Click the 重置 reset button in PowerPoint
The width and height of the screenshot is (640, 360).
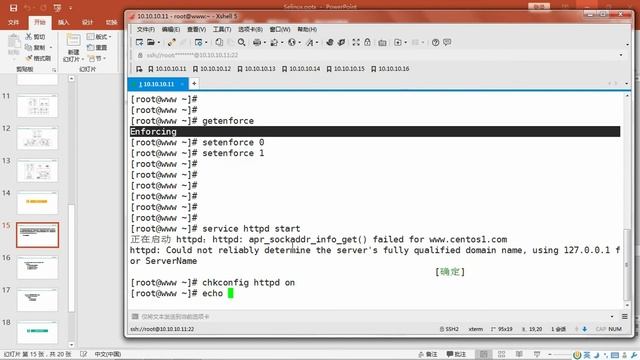click(97, 47)
